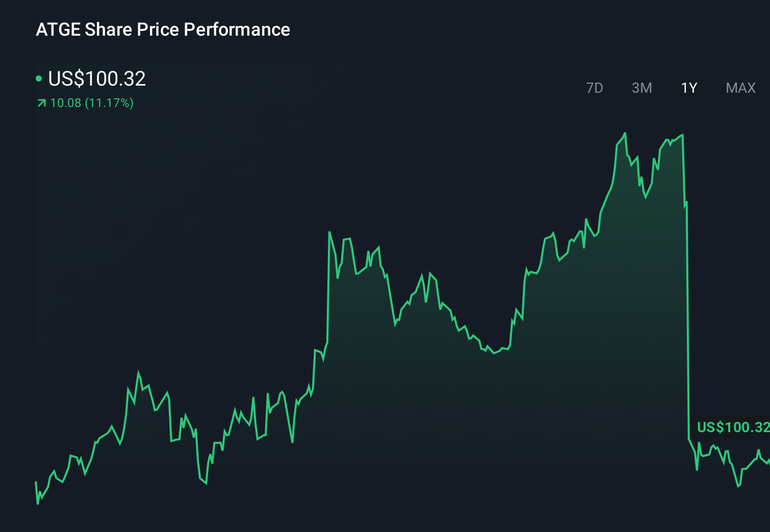Image resolution: width=770 pixels, height=532 pixels.
Task: Click the upward trend arrow icon
Action: pyautogui.click(x=40, y=103)
